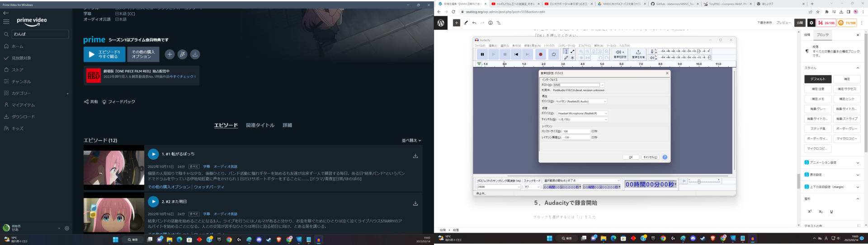Click the Prime Video search magnifier icon
The image size is (868, 245).
click(6, 34)
